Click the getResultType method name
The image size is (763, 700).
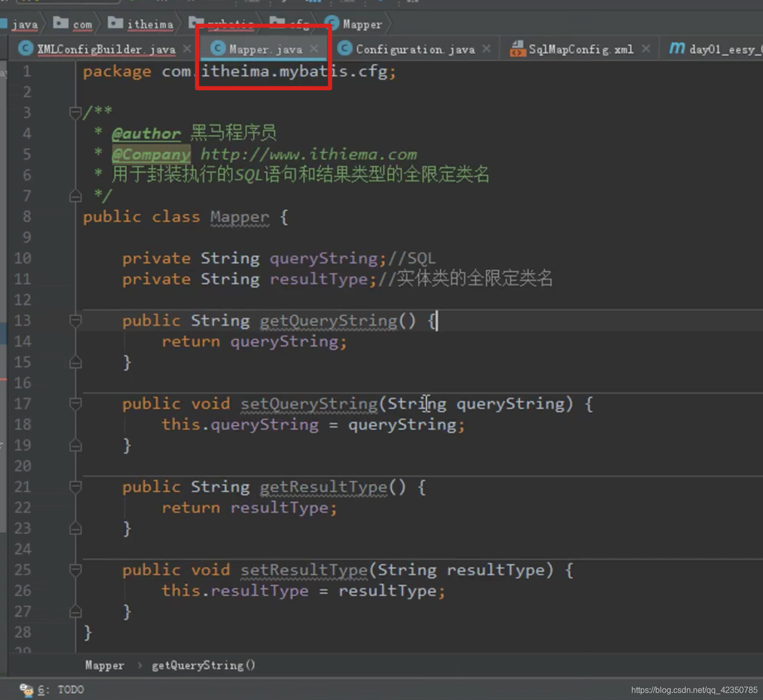323,487
